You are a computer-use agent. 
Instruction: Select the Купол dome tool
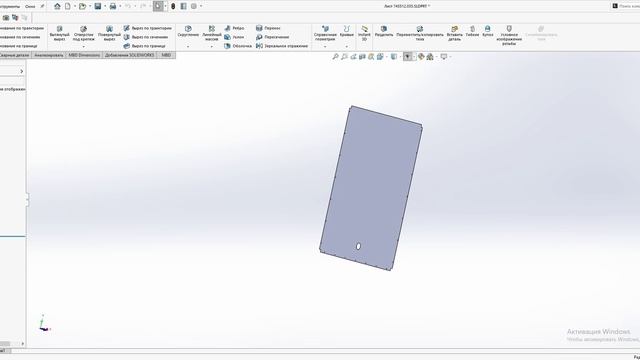tap(488, 31)
